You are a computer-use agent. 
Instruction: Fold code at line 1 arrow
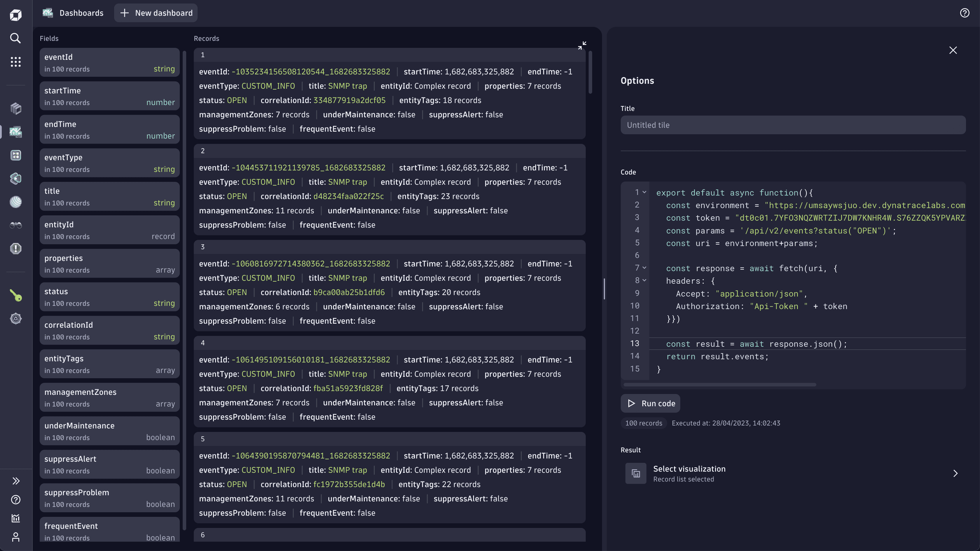point(644,193)
